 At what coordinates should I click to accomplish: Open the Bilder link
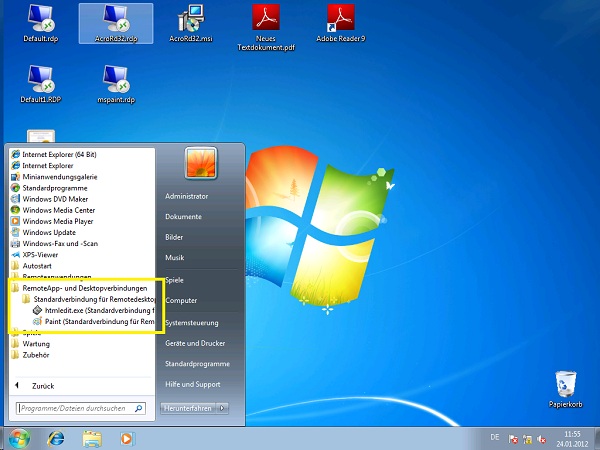coord(174,237)
